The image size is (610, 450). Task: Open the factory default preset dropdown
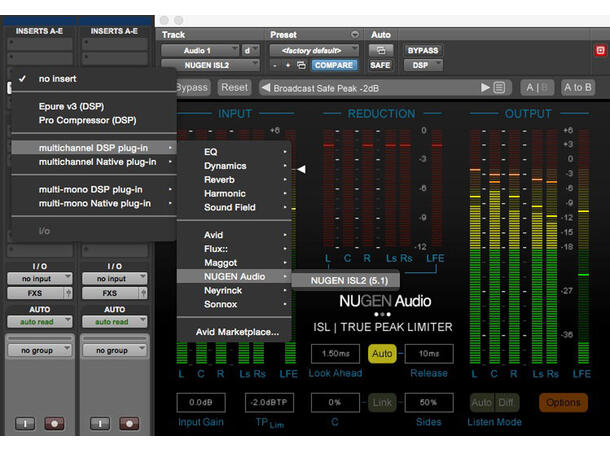click(x=314, y=51)
